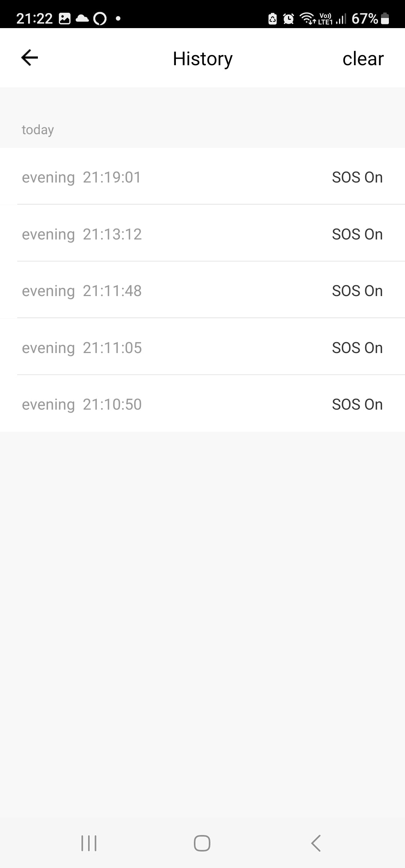The width and height of the screenshot is (405, 868).
Task: Tap the History page title
Action: pos(202,59)
